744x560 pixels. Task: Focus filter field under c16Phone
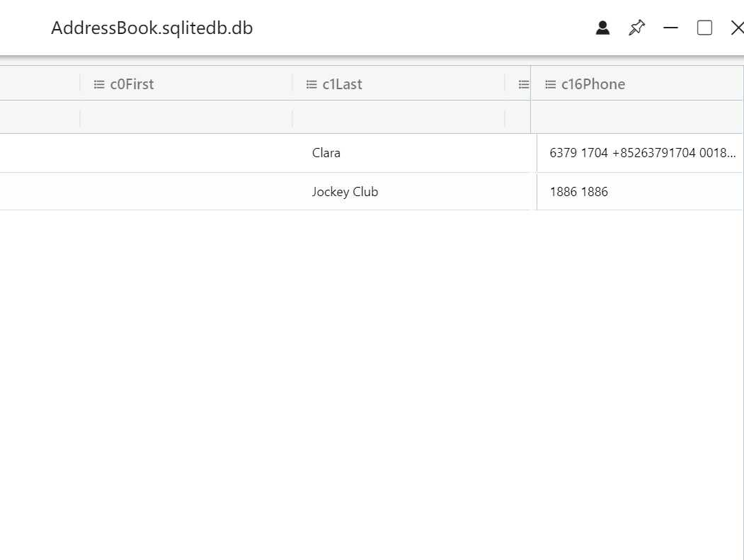(x=637, y=118)
